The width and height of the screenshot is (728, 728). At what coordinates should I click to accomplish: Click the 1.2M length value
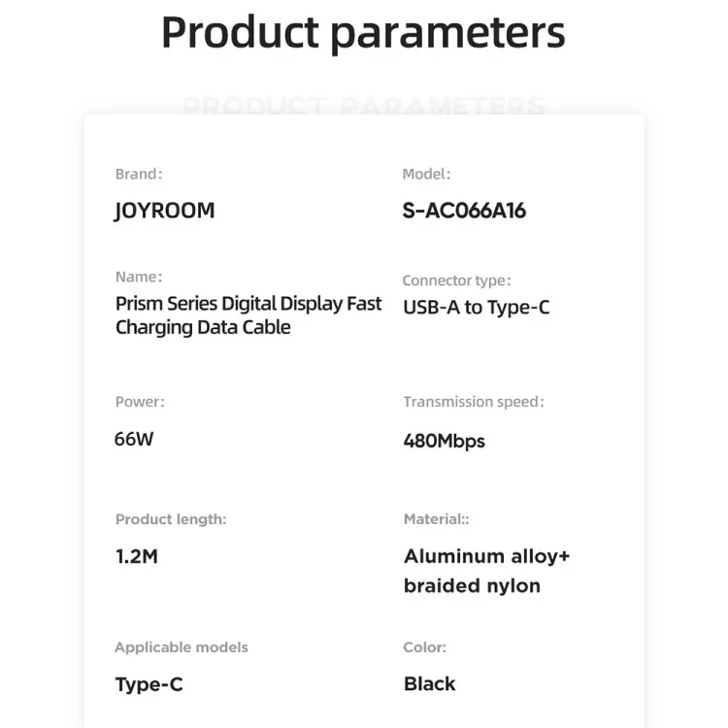[136, 556]
